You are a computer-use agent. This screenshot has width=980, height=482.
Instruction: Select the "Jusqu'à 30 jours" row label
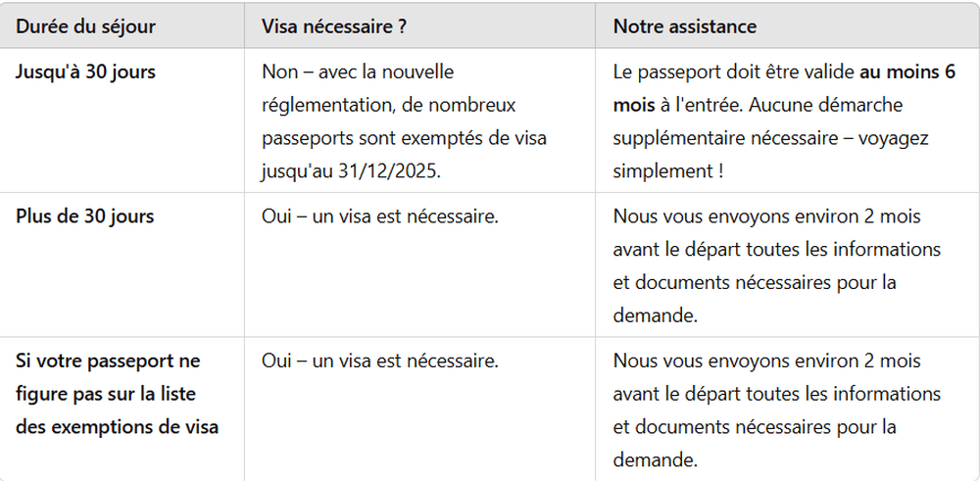85,72
